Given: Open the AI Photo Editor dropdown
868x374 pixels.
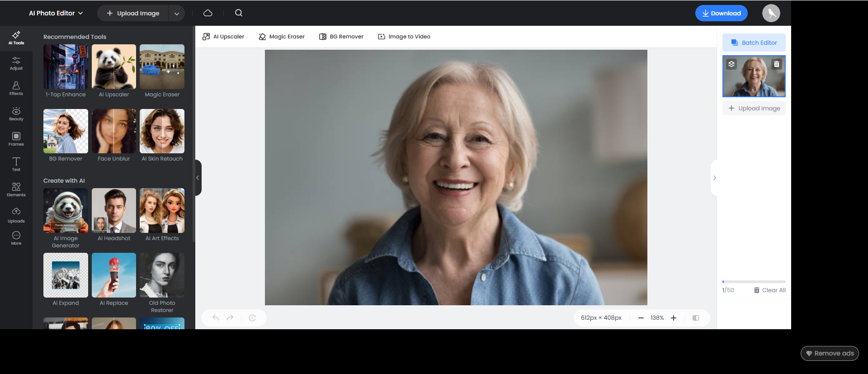Looking at the screenshot, I should coord(56,13).
